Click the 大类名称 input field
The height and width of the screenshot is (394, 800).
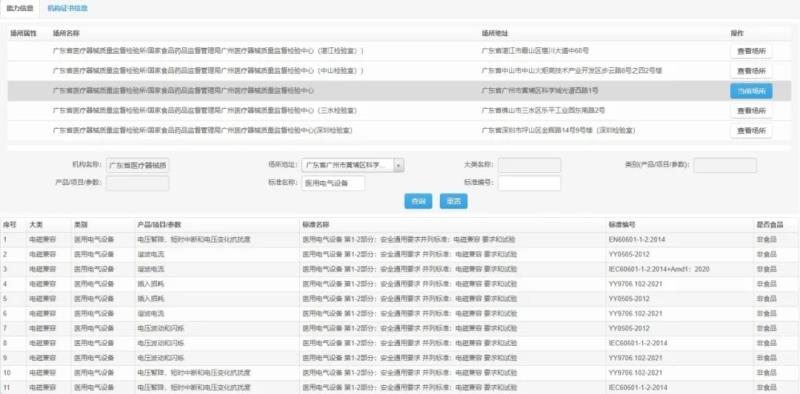coord(529,165)
